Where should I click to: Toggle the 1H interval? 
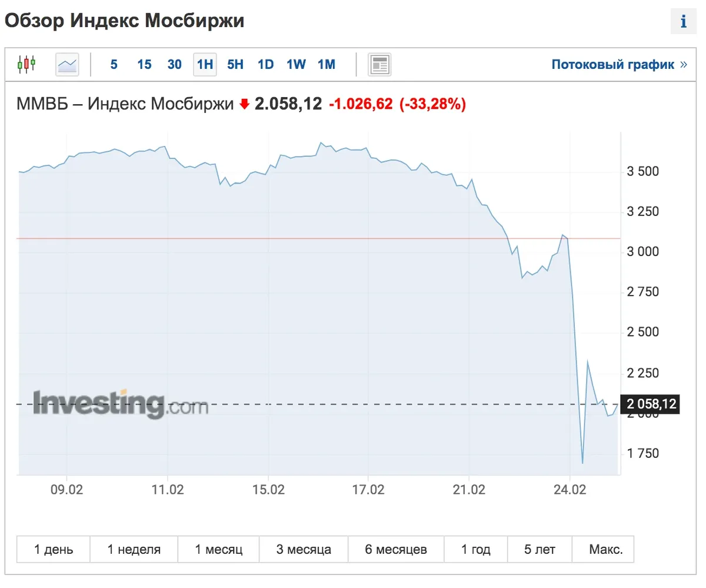point(205,65)
